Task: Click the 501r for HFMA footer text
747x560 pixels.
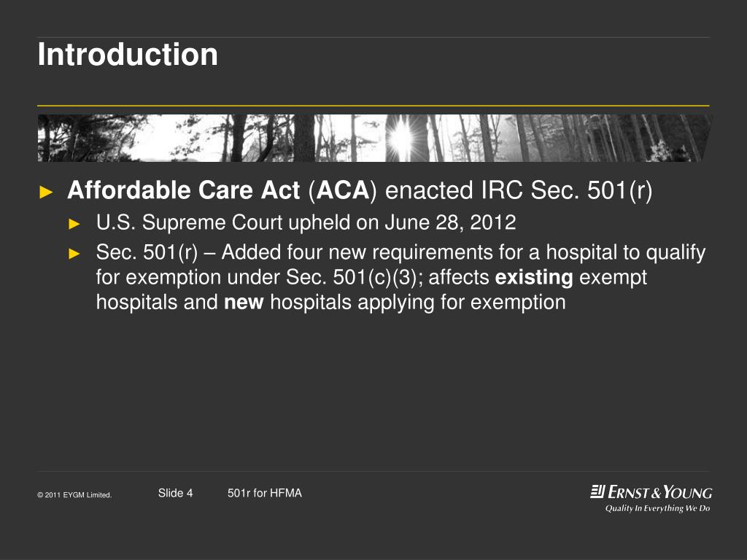Action: click(264, 494)
